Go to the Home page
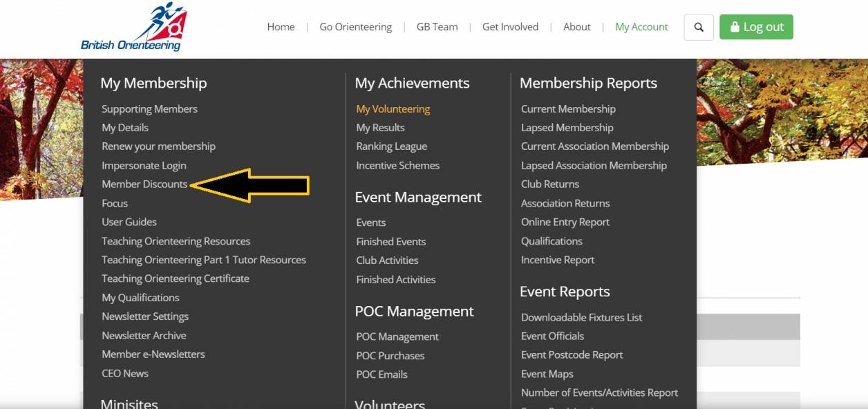The width and height of the screenshot is (868, 409). click(281, 27)
